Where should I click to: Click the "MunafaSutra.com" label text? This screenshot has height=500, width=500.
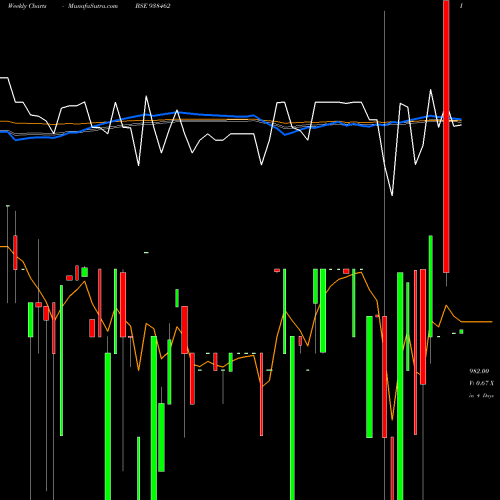pyautogui.click(x=93, y=6)
